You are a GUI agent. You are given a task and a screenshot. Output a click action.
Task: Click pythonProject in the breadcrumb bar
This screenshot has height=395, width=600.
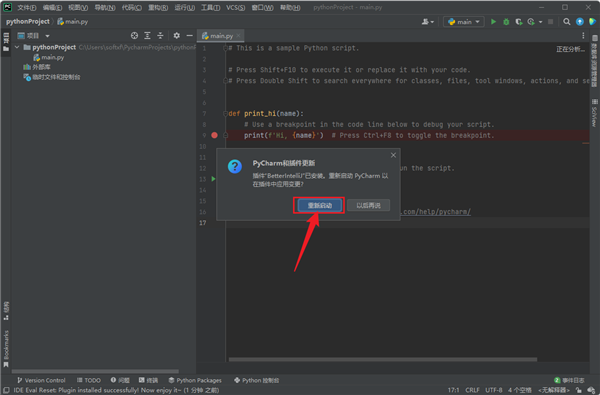(x=28, y=21)
